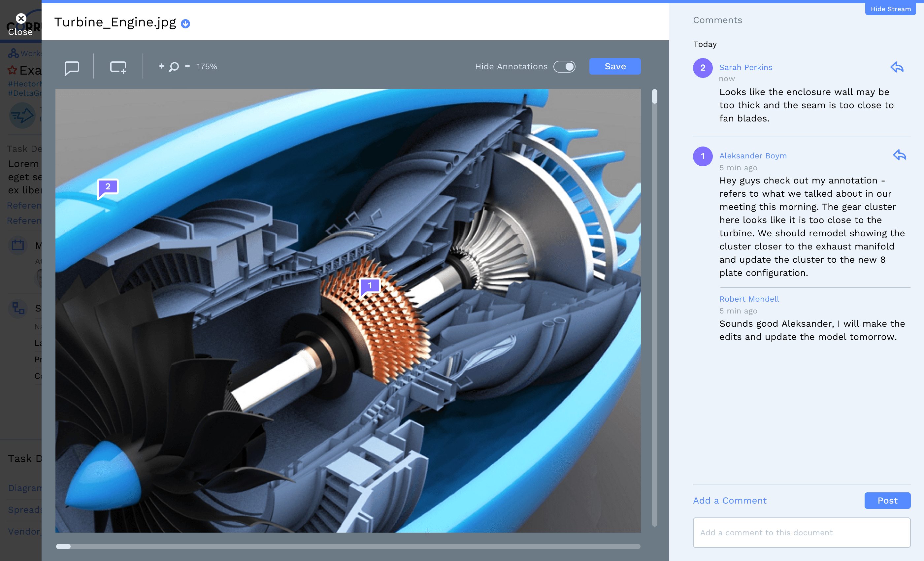The height and width of the screenshot is (561, 924).
Task: Click the Hide Stream tab
Action: point(890,9)
